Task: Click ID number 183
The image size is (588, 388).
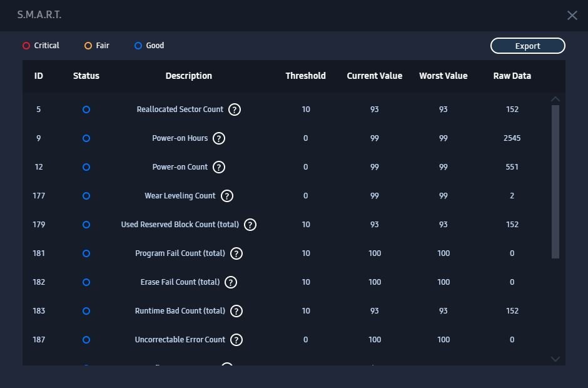Action: click(39, 310)
